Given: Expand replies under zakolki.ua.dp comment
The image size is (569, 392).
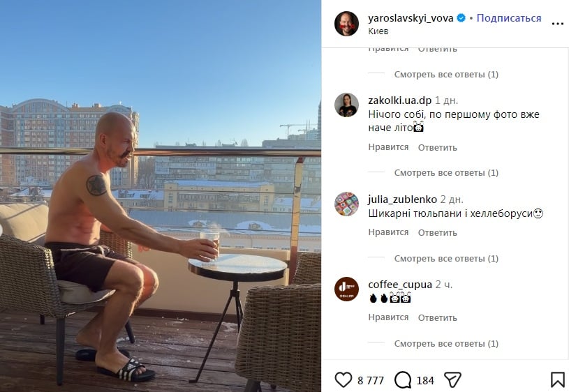Looking at the screenshot, I should tap(446, 172).
